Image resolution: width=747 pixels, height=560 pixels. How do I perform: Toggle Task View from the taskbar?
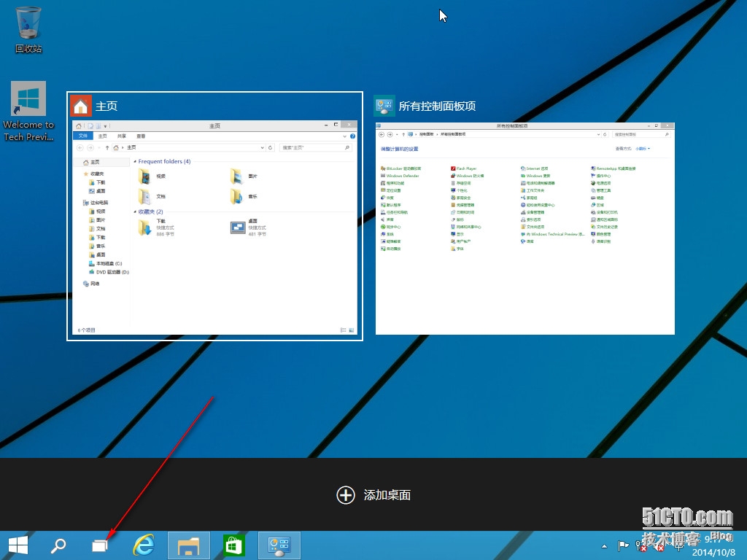coord(99,545)
